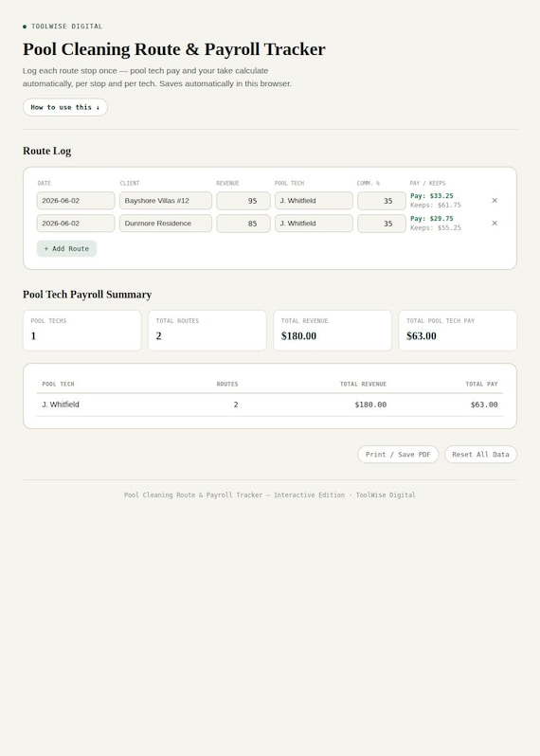540x756 pixels.
Task: Click the Total Pool Tech Pay card
Action: coord(458,331)
